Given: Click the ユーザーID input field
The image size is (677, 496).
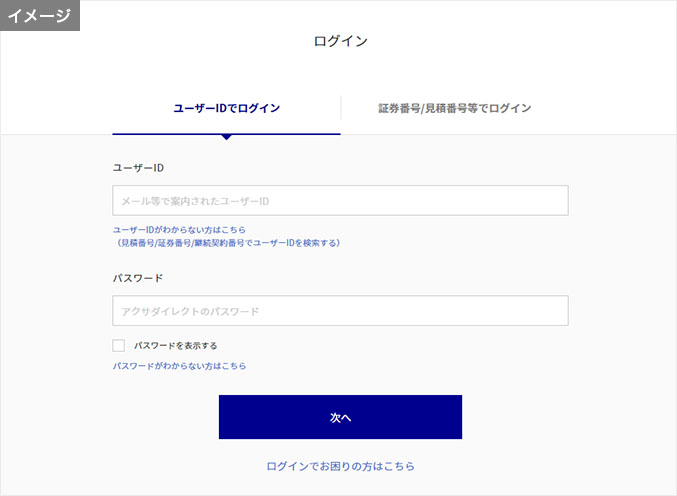Looking at the screenshot, I should point(340,200).
